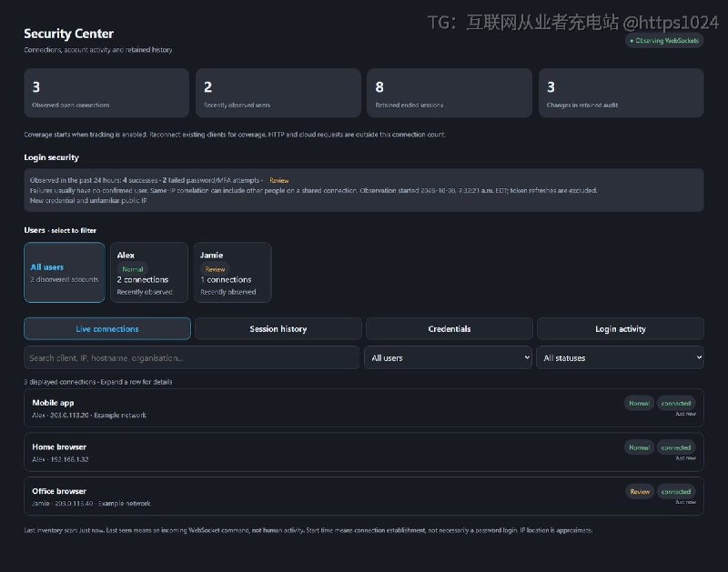Filter by the Jamie user card
The image size is (728, 572).
232,272
